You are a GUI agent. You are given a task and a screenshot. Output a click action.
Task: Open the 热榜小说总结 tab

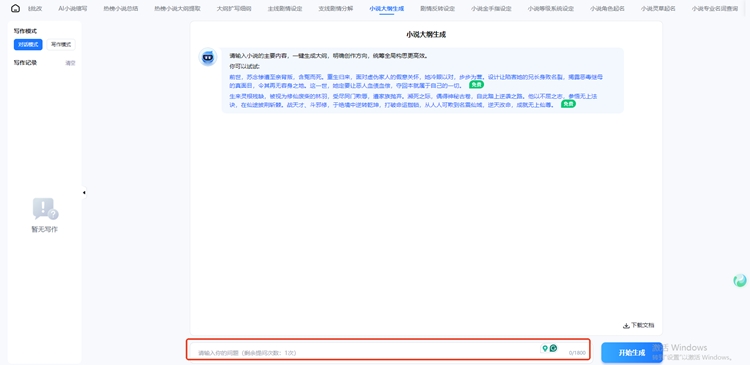coord(121,9)
